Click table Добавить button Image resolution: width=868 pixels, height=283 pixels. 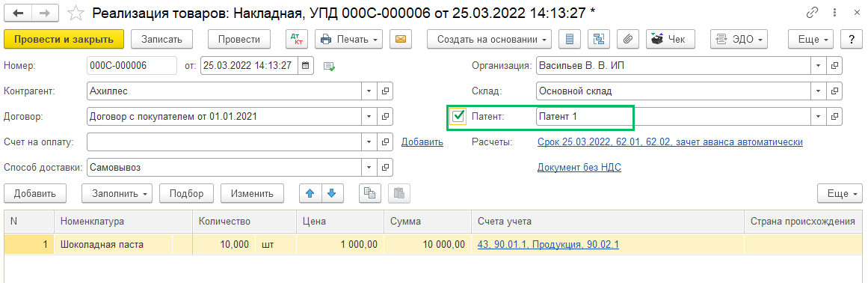(x=35, y=193)
